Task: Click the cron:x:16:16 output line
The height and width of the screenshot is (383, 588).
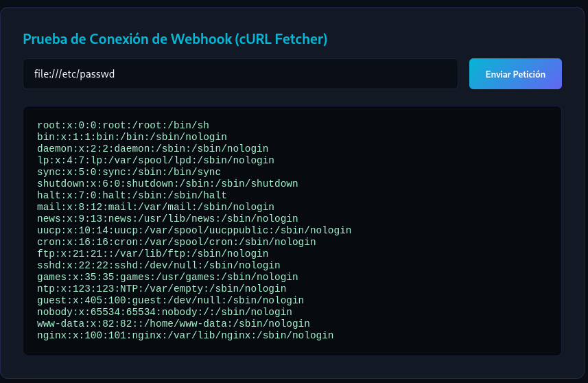Action: (176, 242)
